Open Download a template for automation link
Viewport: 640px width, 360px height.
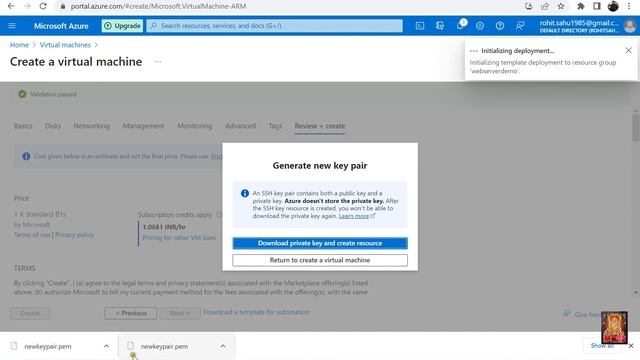(256, 312)
